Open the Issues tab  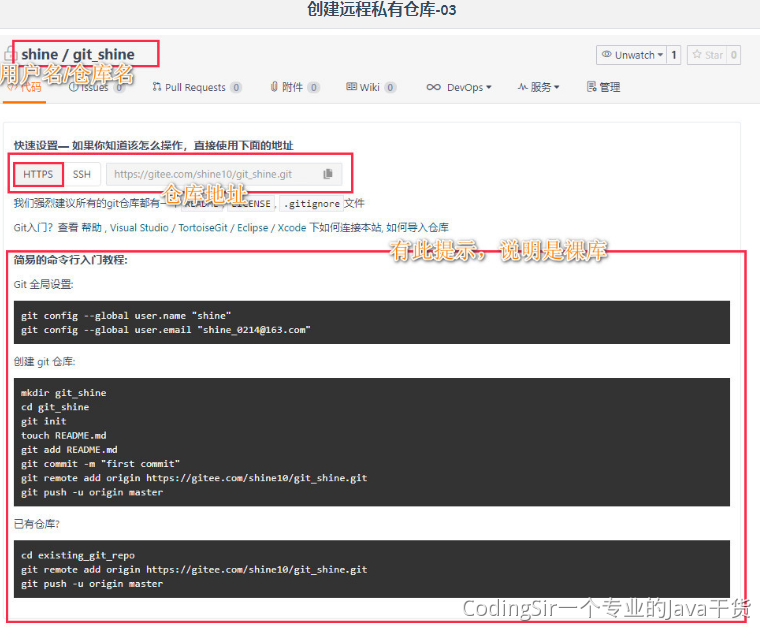coord(97,87)
